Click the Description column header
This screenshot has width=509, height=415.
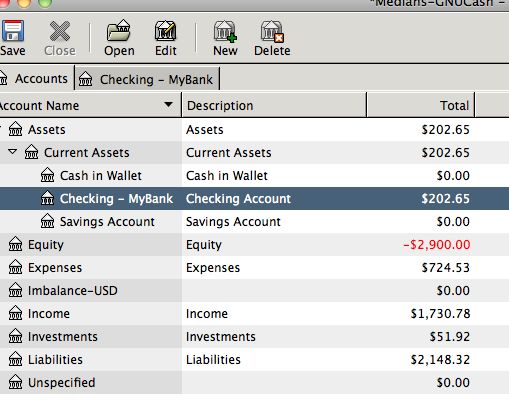[x=274, y=106]
